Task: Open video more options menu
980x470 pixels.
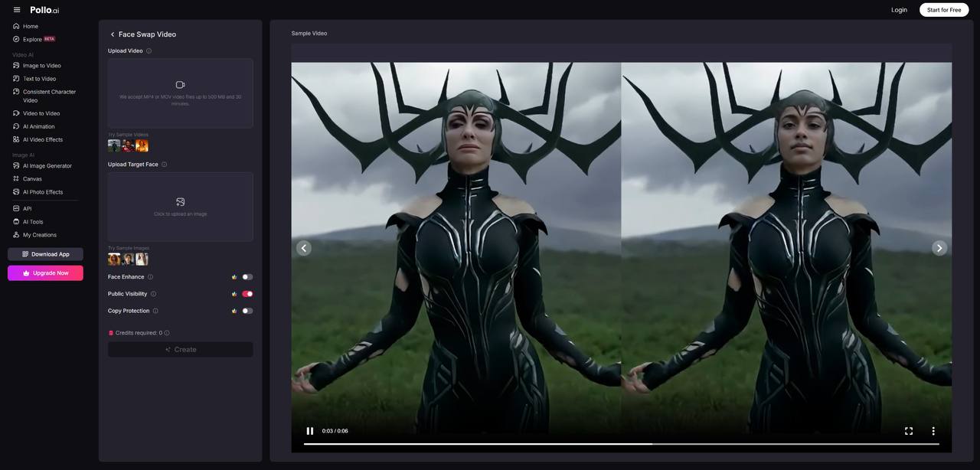Action: 933,431
